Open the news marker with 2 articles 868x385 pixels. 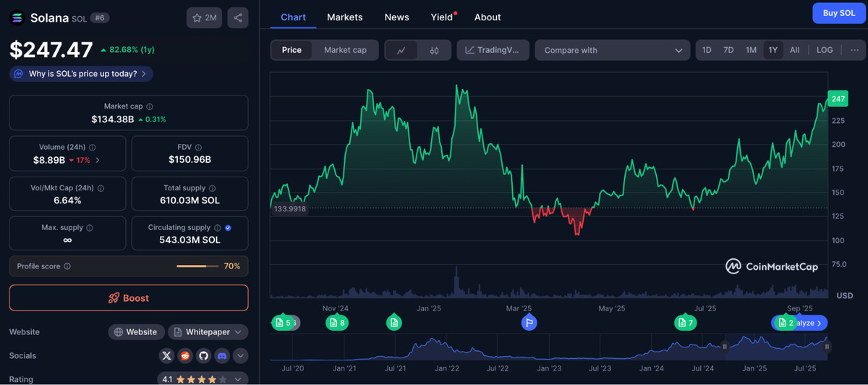click(786, 323)
